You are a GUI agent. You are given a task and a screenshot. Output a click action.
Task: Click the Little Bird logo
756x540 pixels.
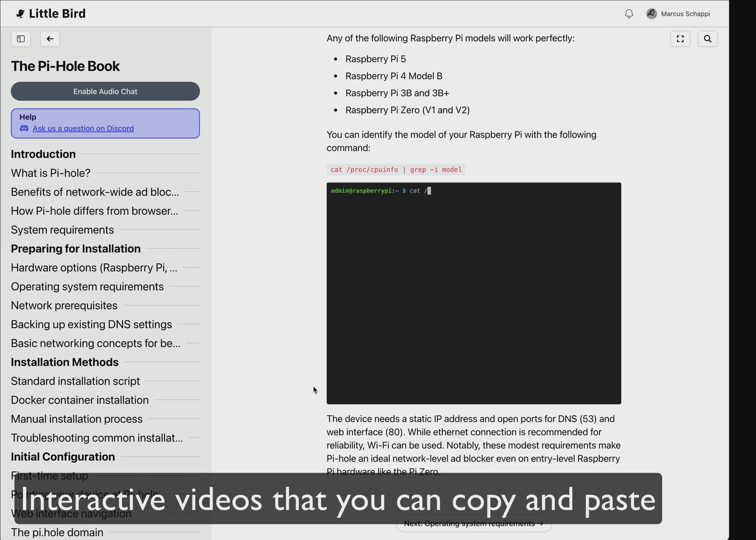pyautogui.click(x=51, y=14)
